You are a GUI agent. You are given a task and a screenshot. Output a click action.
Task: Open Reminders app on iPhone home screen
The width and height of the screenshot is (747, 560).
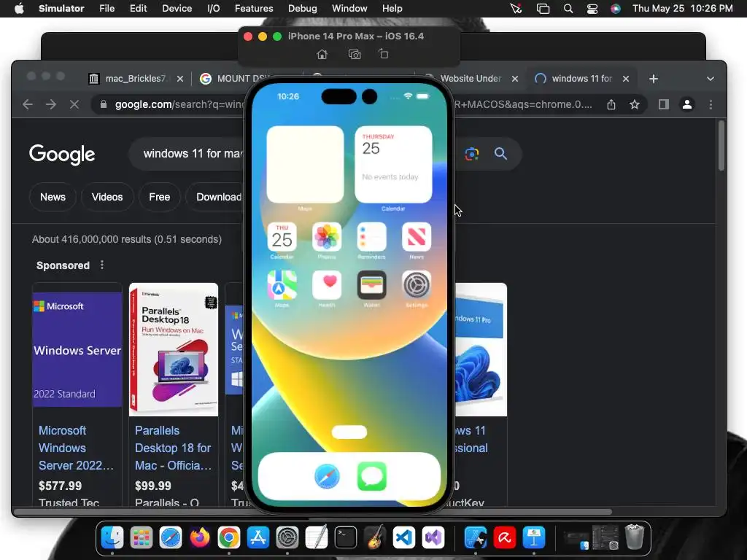(371, 237)
